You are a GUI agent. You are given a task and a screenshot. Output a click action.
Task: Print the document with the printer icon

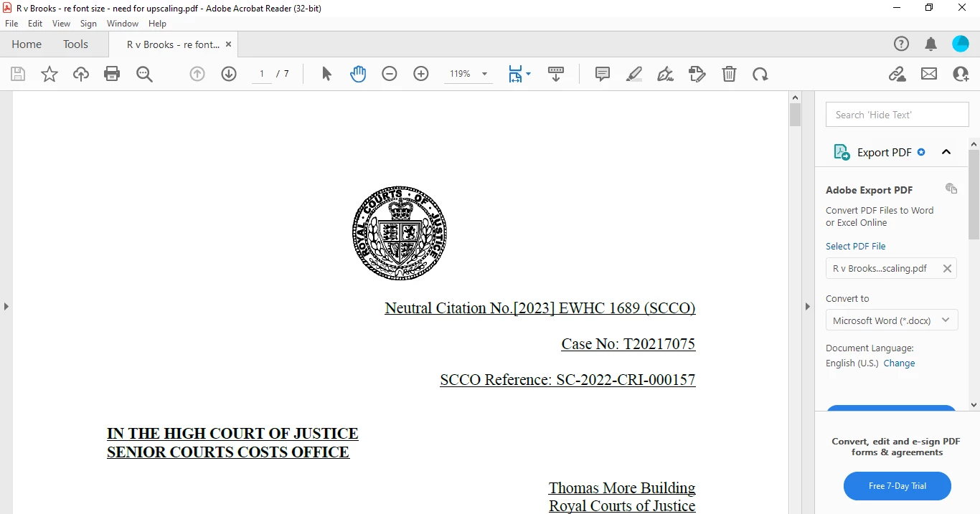112,74
